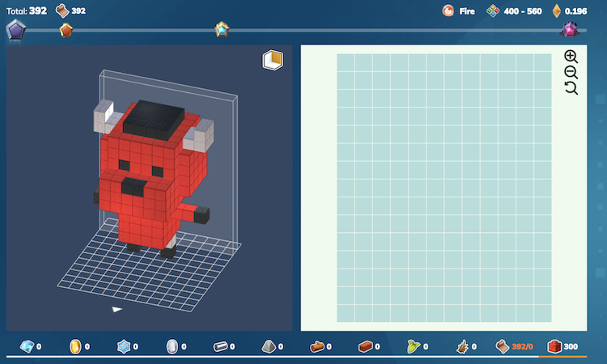Select the gold coin resource icon
607x364 pixels.
(x=75, y=346)
